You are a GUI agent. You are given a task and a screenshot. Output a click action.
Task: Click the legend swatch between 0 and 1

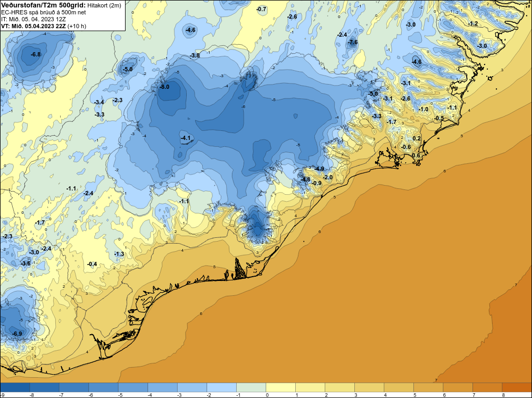tap(280, 387)
